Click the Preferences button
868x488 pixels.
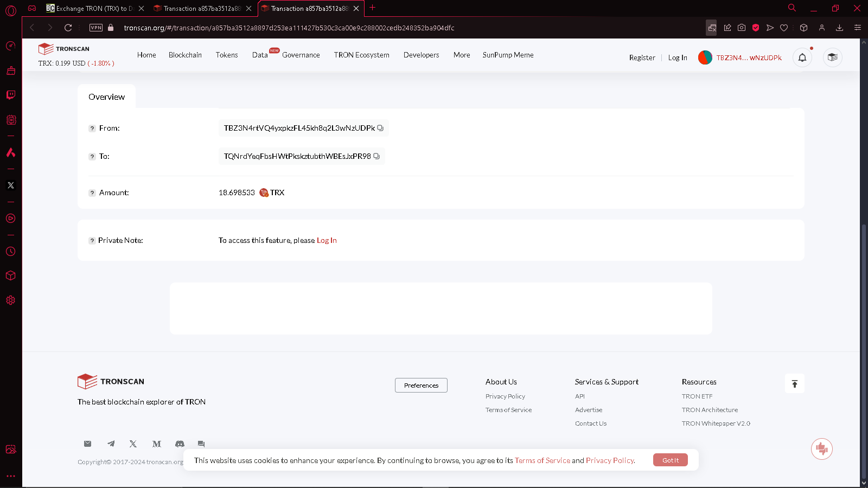[x=421, y=386]
